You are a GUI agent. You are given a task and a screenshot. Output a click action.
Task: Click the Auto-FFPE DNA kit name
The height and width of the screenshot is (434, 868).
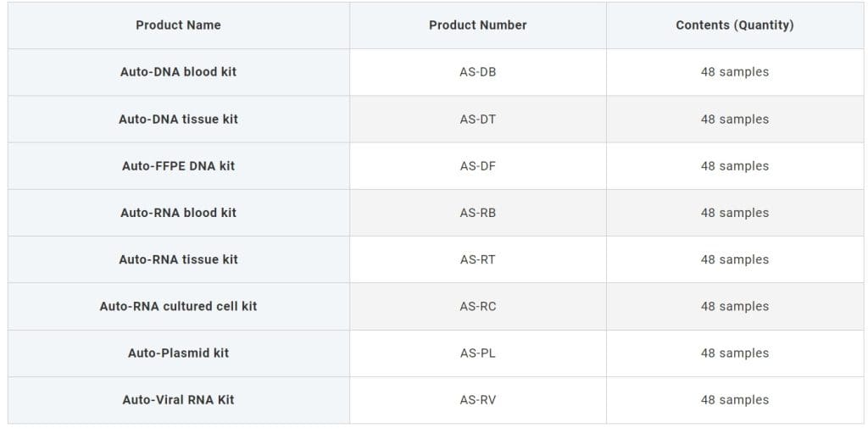point(178,166)
